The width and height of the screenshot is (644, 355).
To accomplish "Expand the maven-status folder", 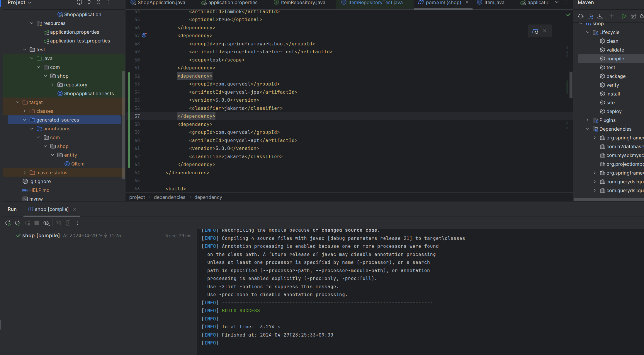I will point(25,173).
